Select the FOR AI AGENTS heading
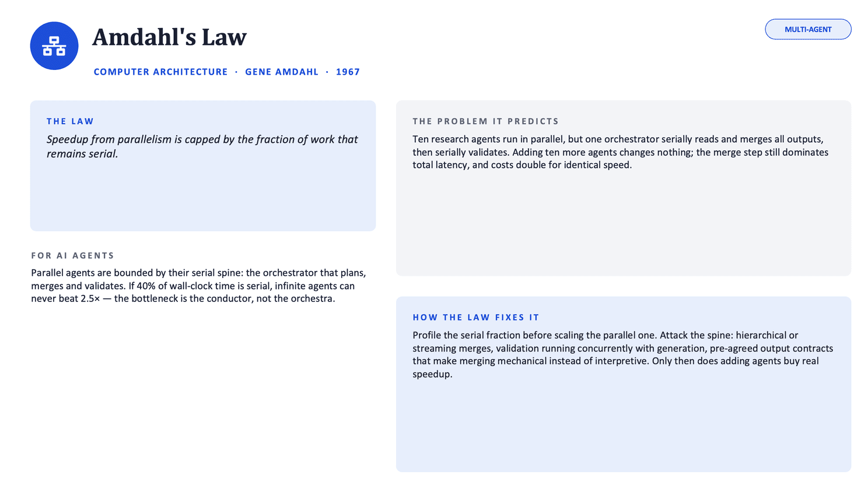Image resolution: width=868 pixels, height=485 pixels. click(72, 255)
